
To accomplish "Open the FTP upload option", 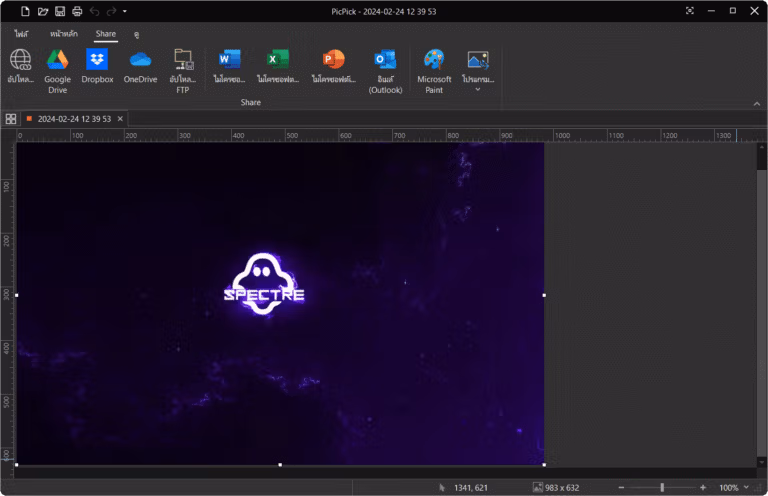I will click(183, 71).
